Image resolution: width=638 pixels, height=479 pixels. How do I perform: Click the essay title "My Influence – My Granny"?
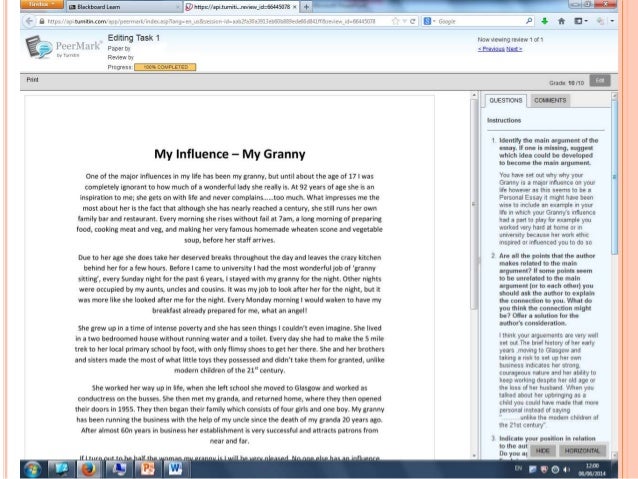[x=229, y=154]
